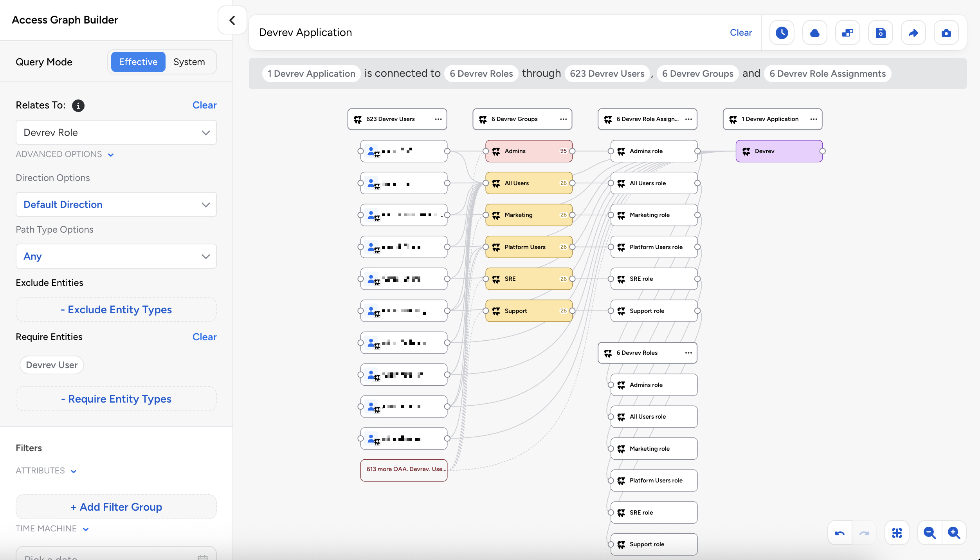The height and width of the screenshot is (560, 980).
Task: Open 623 Devrev Users options menu
Action: pos(438,119)
